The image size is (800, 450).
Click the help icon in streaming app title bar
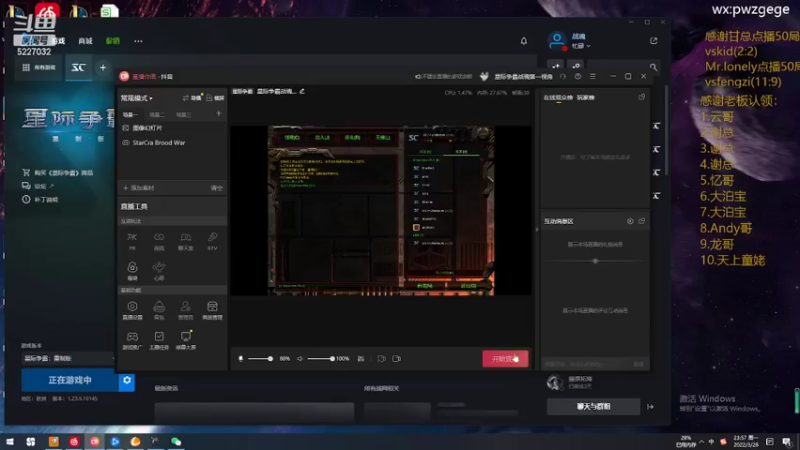[578, 77]
